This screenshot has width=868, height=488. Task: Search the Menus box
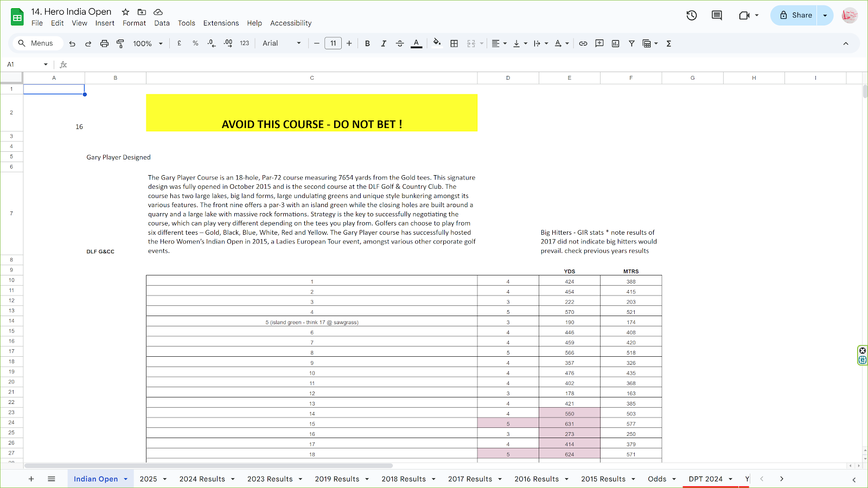pos(37,43)
